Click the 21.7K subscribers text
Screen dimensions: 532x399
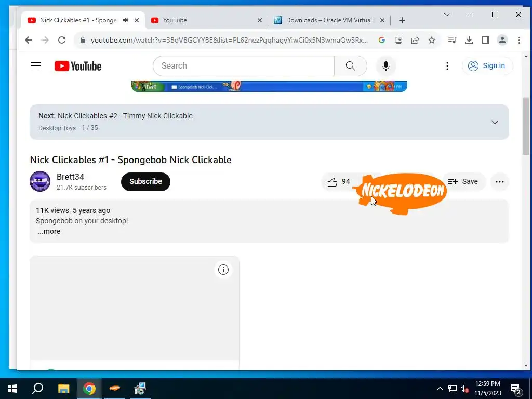pyautogui.click(x=82, y=188)
